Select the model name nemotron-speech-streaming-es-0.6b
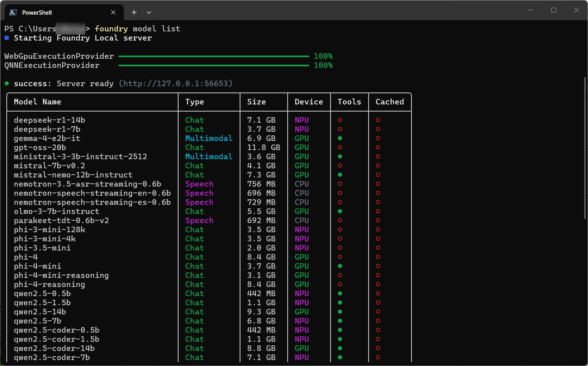This screenshot has height=366, width=588. pos(92,202)
